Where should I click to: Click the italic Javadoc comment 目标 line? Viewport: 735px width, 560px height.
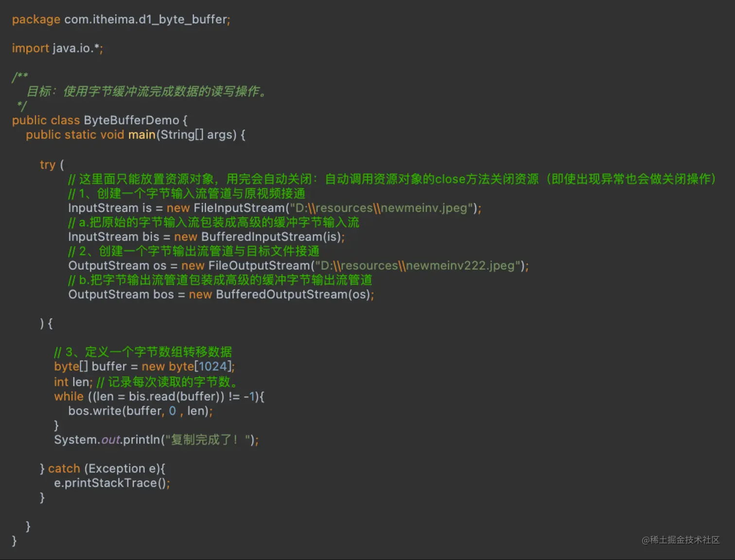tap(147, 91)
